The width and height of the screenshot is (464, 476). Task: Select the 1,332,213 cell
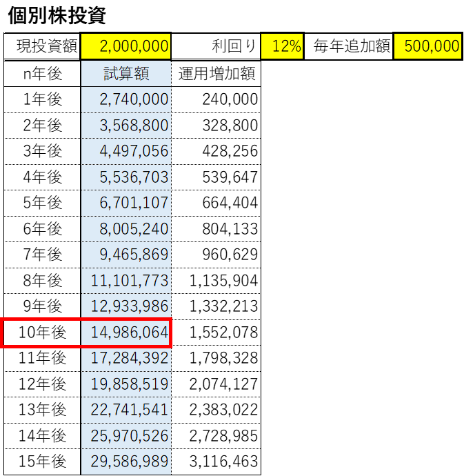pos(216,306)
